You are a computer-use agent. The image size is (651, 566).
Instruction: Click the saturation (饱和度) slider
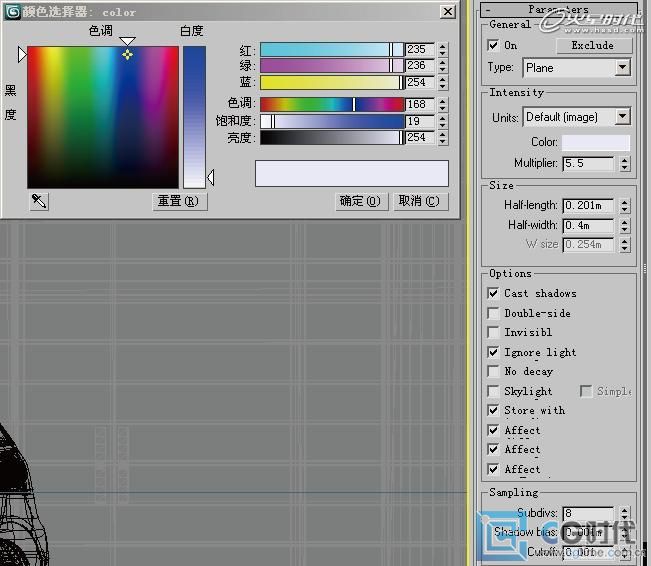331,121
